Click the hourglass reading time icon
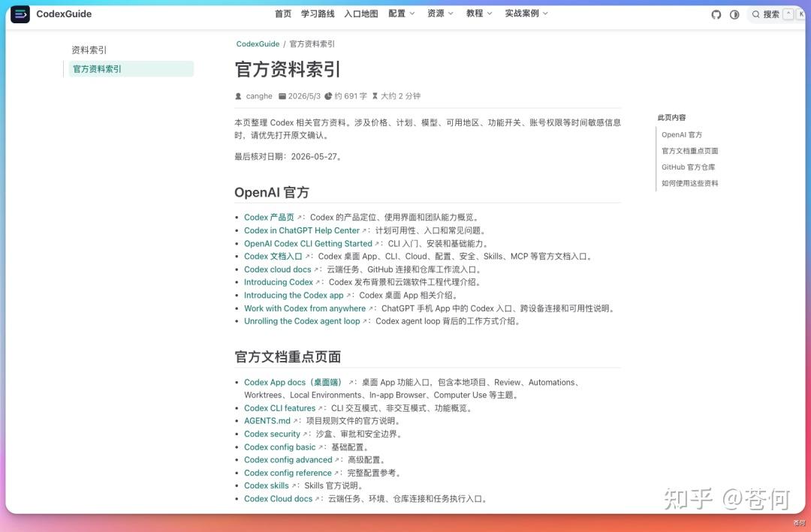The width and height of the screenshot is (811, 532). point(375,96)
